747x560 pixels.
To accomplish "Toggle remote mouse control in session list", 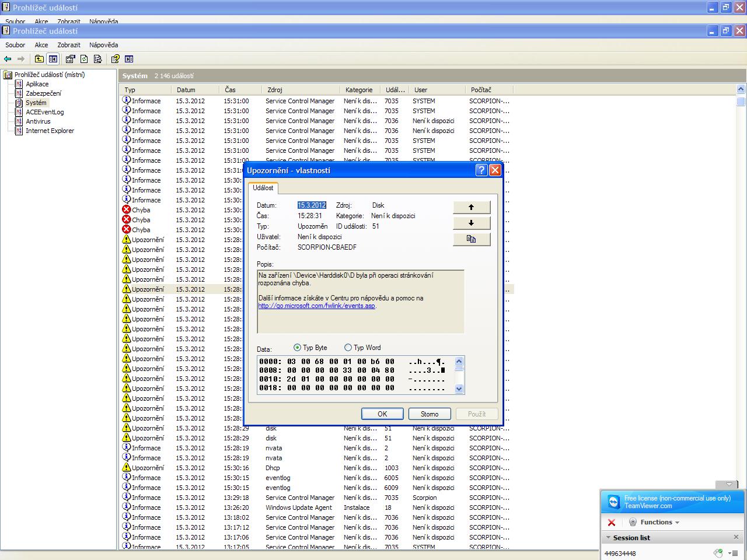I will (718, 553).
